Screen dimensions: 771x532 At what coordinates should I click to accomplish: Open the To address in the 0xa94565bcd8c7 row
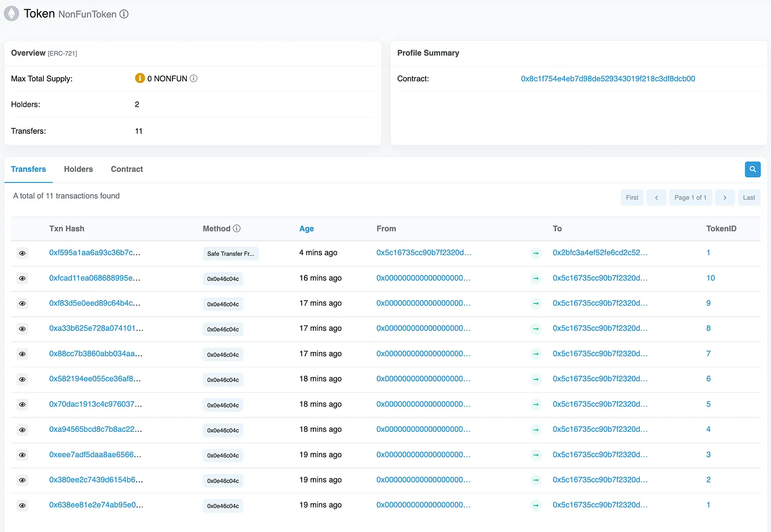click(600, 430)
